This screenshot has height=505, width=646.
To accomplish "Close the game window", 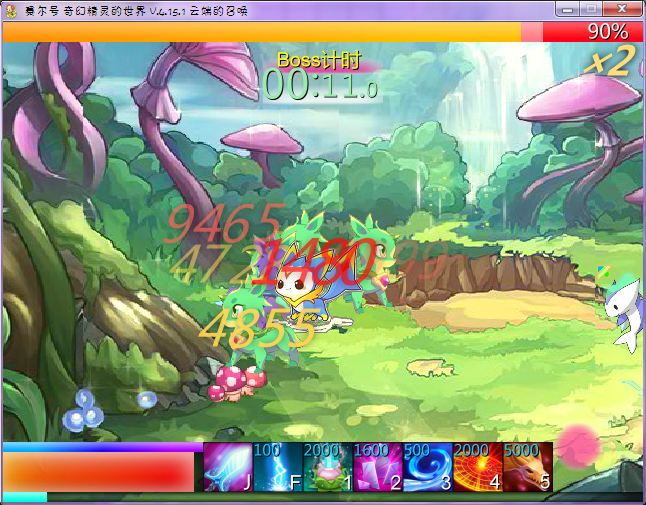I will (622, 9).
